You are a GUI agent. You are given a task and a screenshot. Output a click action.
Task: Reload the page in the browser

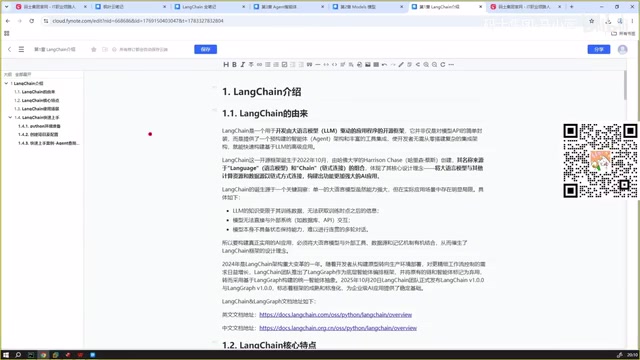(31, 21)
